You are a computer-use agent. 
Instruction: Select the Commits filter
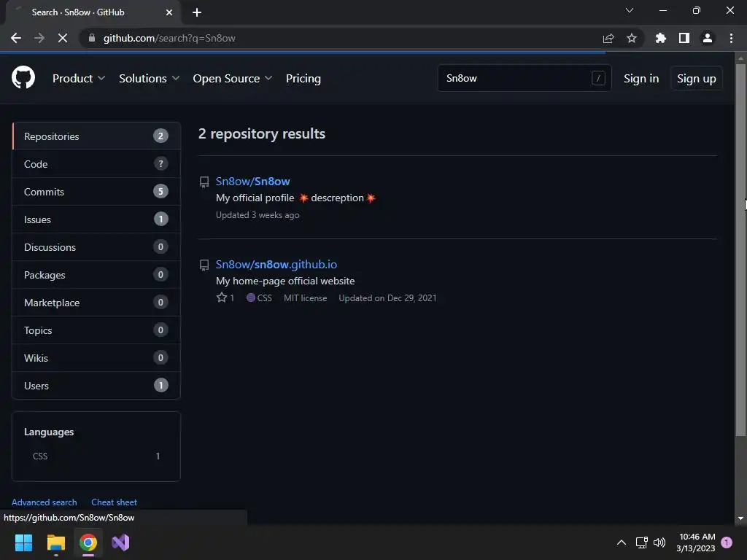[96, 192]
